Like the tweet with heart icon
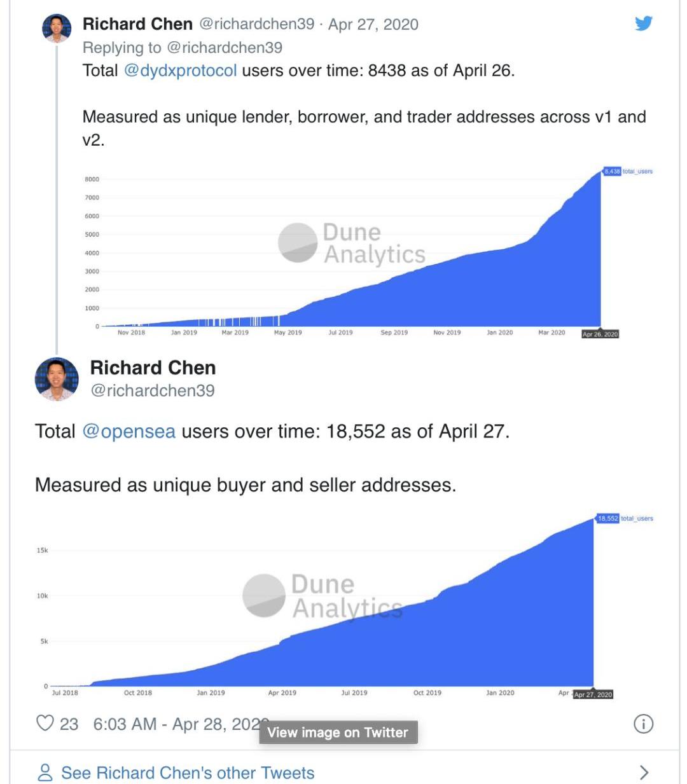Screen dimensions: 687x784 (45, 723)
